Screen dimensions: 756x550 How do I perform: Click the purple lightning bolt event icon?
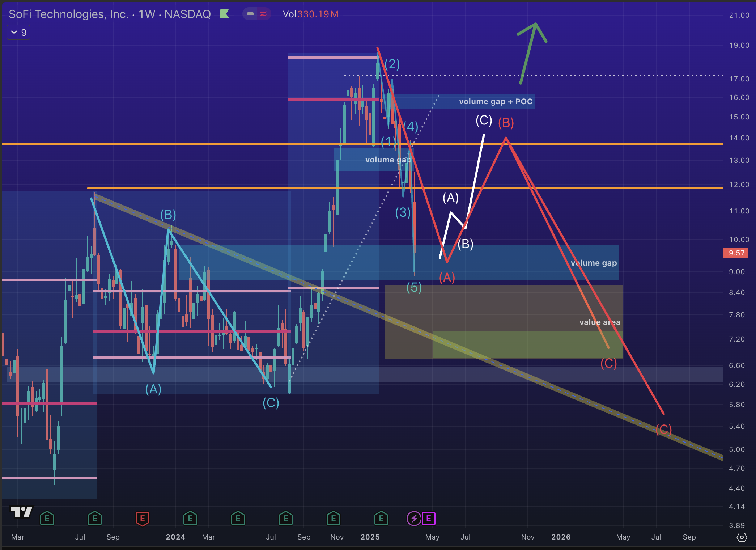click(414, 519)
